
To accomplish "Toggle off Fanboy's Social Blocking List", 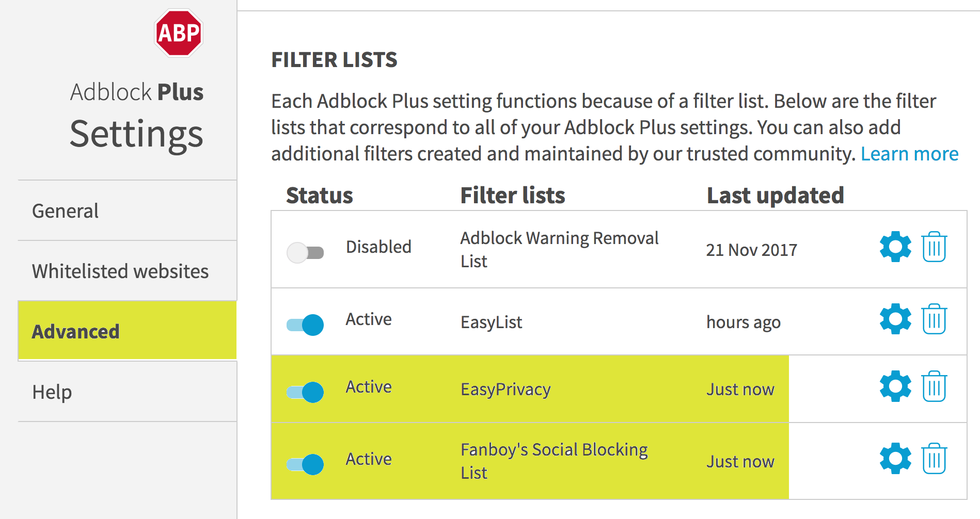I will coord(305,464).
